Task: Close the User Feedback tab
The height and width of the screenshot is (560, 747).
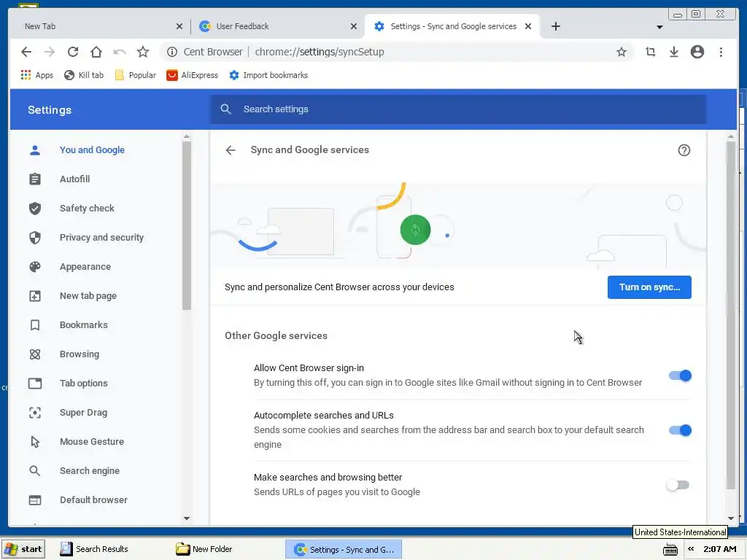Action: [354, 27]
